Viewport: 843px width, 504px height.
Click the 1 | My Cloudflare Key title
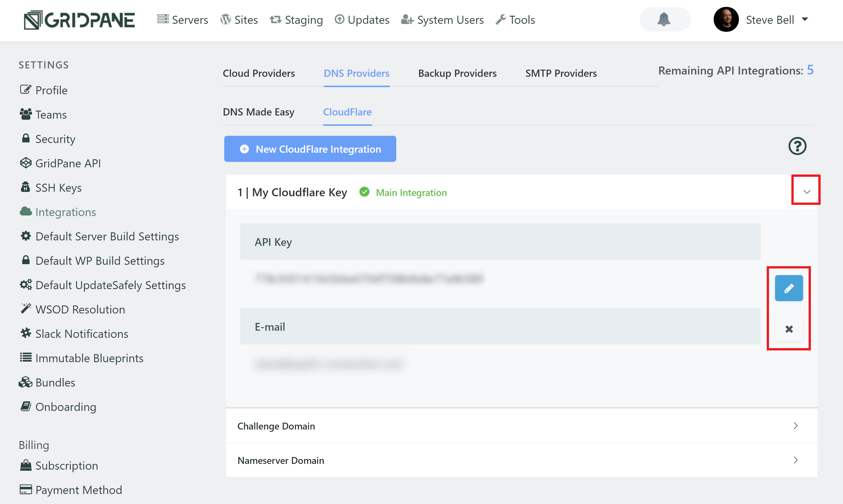[292, 192]
